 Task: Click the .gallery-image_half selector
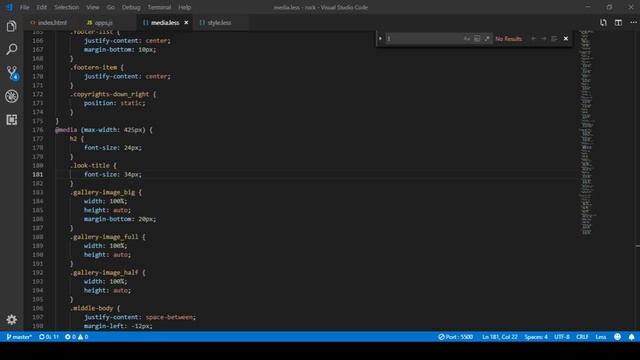(104, 272)
